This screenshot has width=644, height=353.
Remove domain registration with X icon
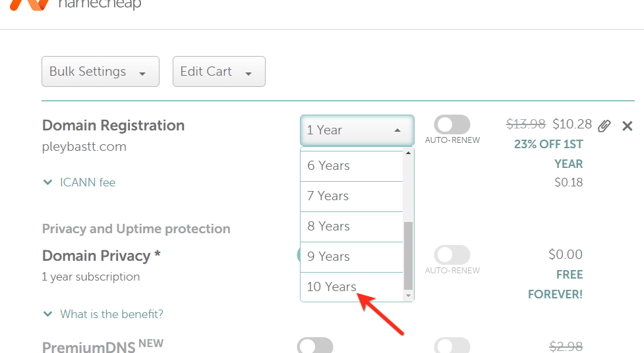(628, 126)
